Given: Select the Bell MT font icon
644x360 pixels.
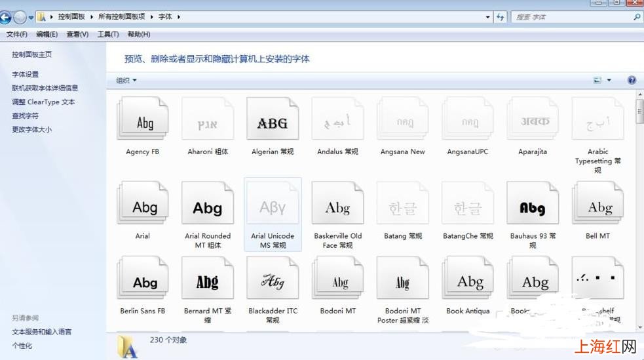Looking at the screenshot, I should pos(597,203).
